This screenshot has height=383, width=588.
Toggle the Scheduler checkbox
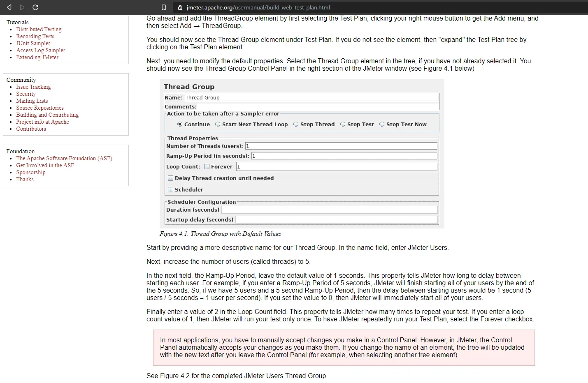click(170, 189)
